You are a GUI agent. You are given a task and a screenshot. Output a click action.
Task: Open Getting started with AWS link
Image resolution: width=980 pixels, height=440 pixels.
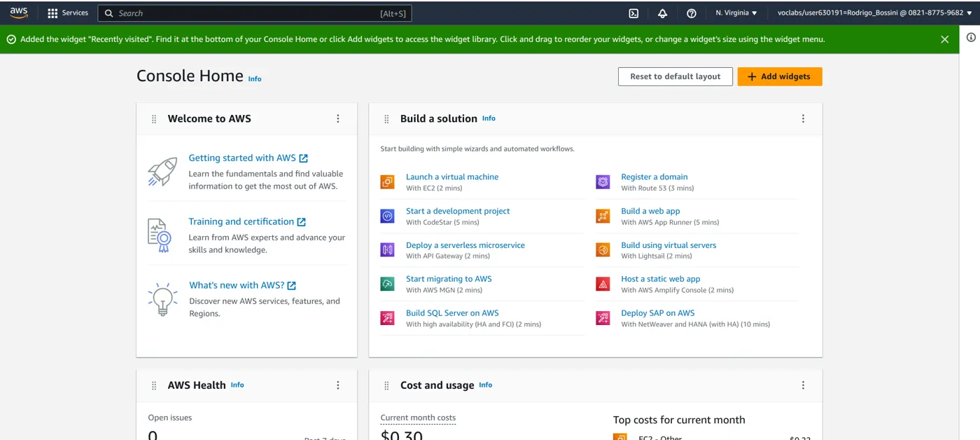click(248, 158)
